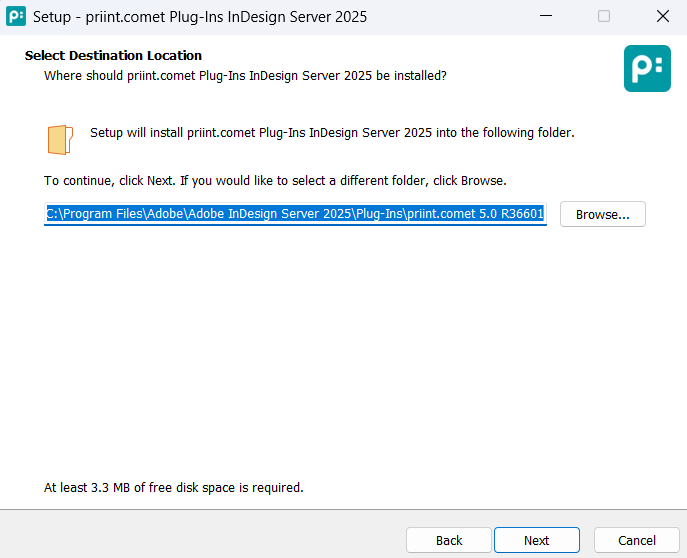Close the setup window
687x558 pixels.
tap(662, 16)
